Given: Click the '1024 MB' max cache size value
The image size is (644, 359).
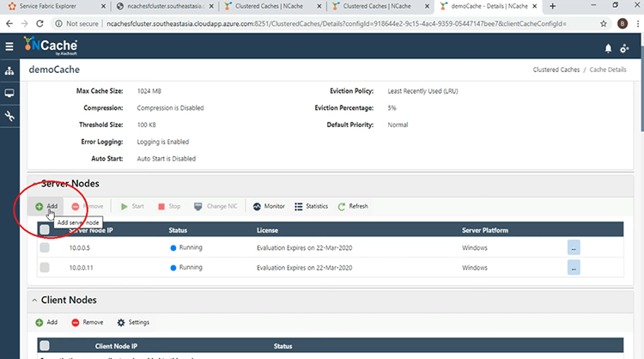Looking at the screenshot, I should tap(149, 91).
